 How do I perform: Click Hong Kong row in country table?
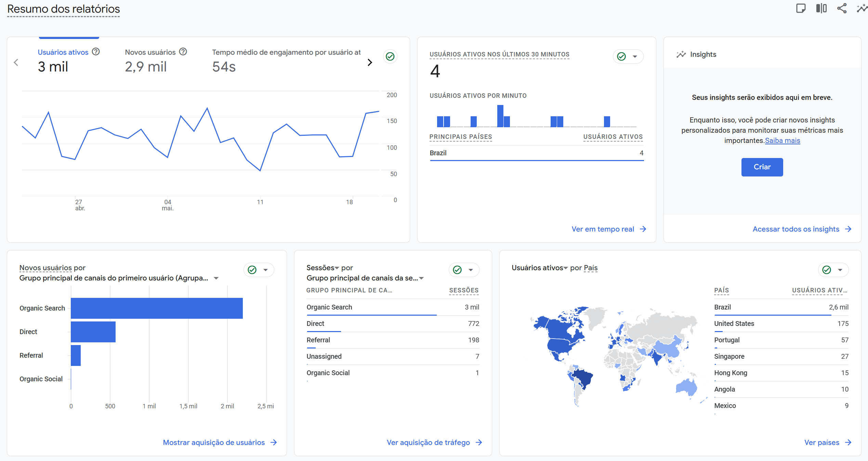coord(781,373)
